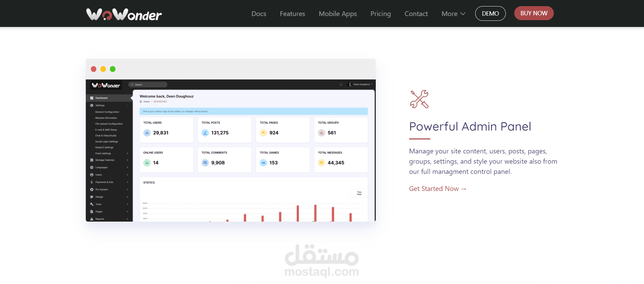This screenshot has height=284, width=644.
Task: Click the WoWonder logo in the site header
Action: coord(124,14)
